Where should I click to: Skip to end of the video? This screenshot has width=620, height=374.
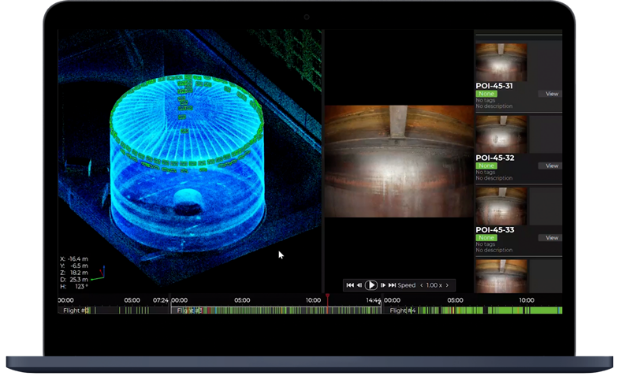392,285
